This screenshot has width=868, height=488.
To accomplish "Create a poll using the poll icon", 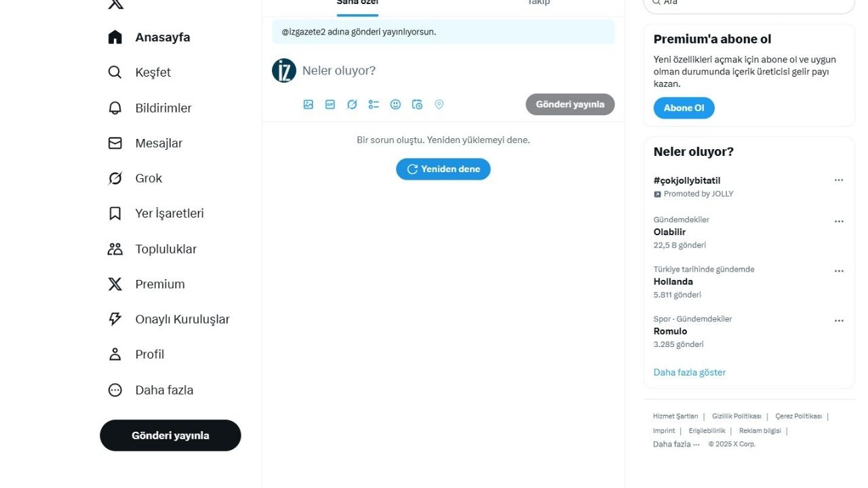I will [x=374, y=104].
